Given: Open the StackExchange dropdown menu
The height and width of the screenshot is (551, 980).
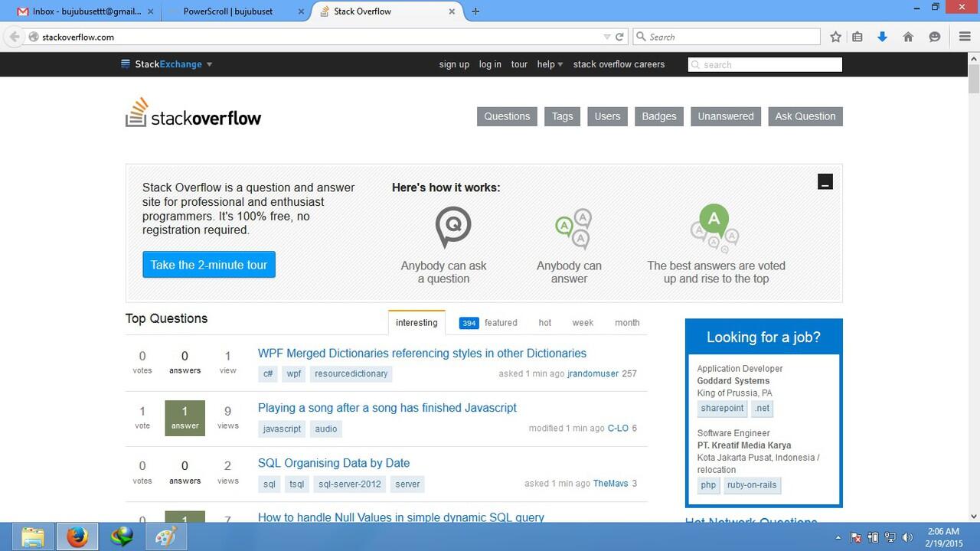Looking at the screenshot, I should (x=167, y=64).
